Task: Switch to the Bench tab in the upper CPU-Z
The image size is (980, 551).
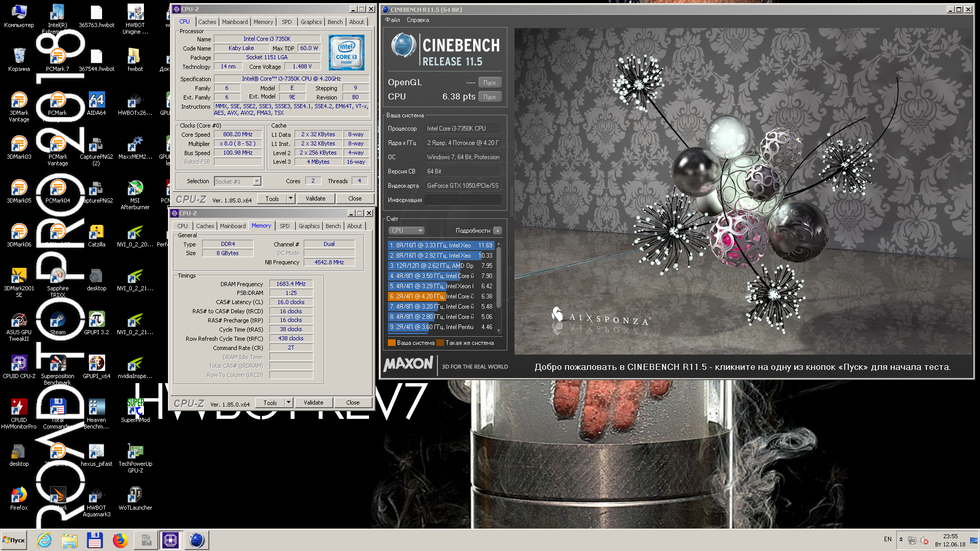Action: tap(335, 22)
